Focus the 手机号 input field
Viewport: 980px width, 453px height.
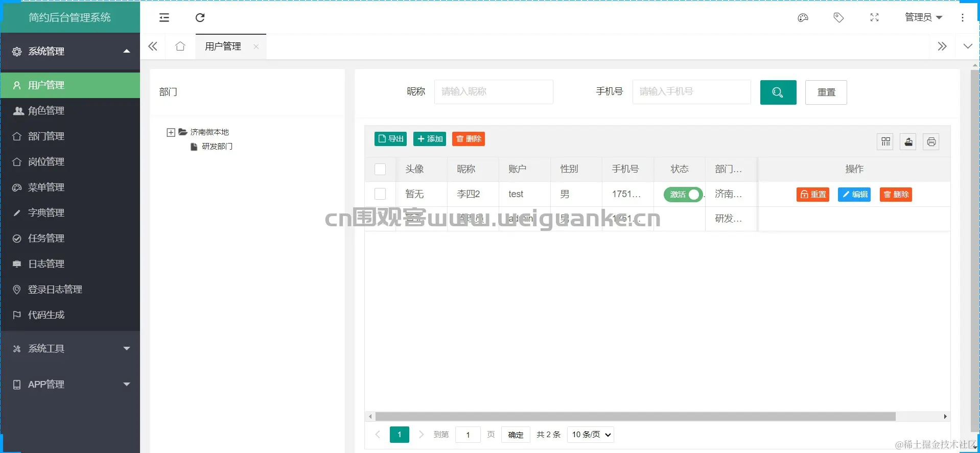tap(692, 92)
